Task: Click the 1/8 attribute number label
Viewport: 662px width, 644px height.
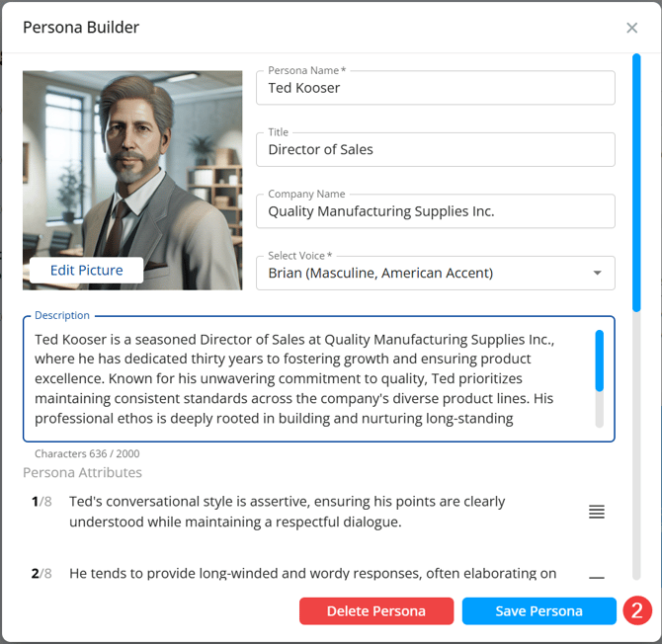Action: point(41,502)
